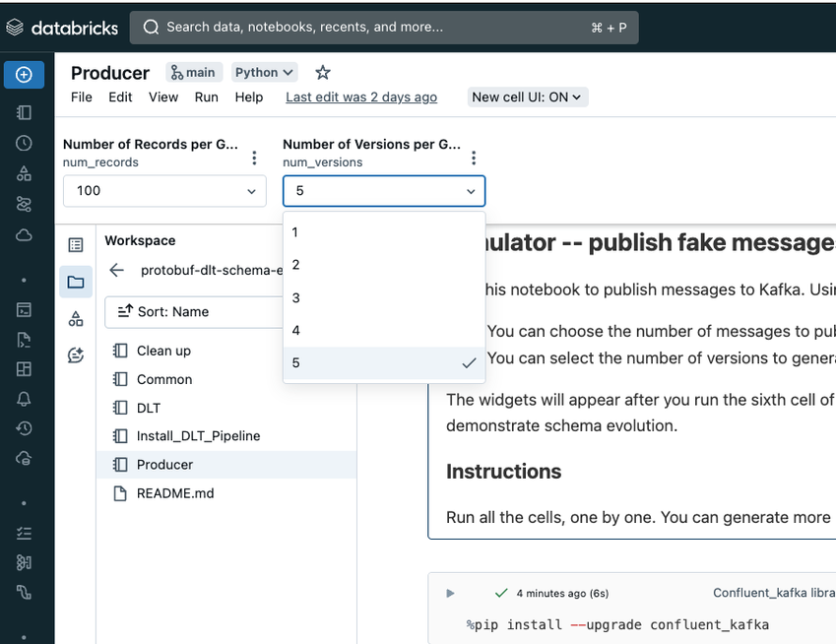Open Queries file icon in main sidebar
Image resolution: width=836 pixels, height=644 pixels.
(24, 340)
